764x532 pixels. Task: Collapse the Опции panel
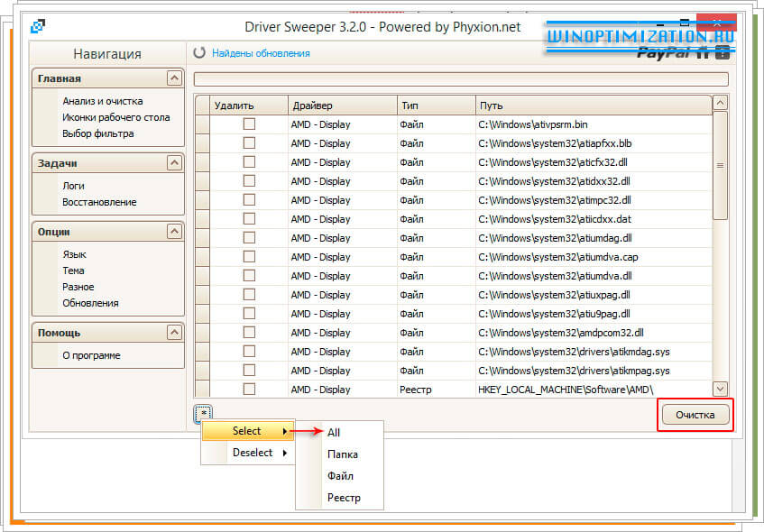pos(174,232)
